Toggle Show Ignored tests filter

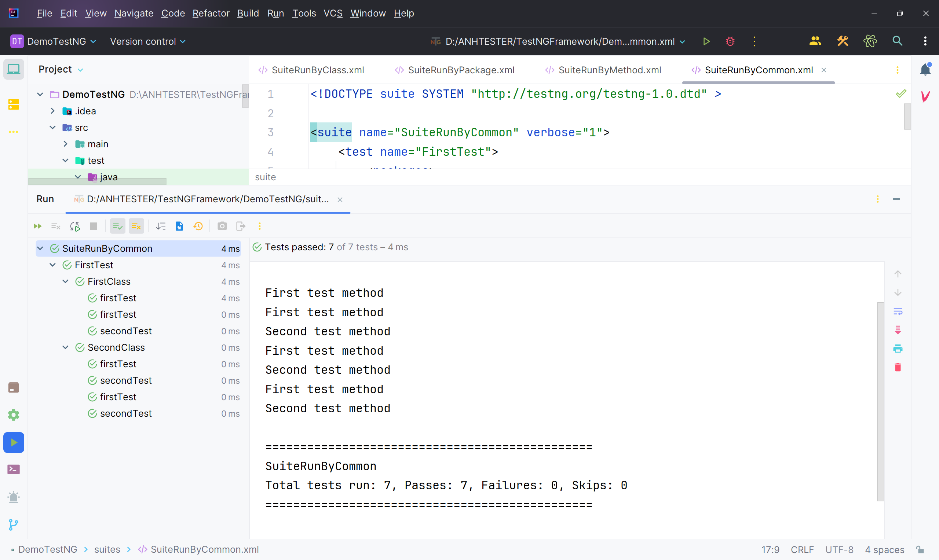point(136,226)
